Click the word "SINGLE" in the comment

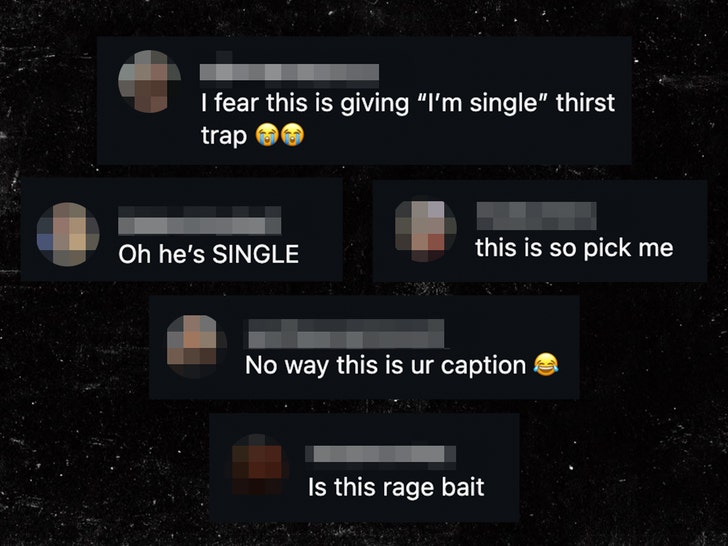pyautogui.click(x=255, y=254)
